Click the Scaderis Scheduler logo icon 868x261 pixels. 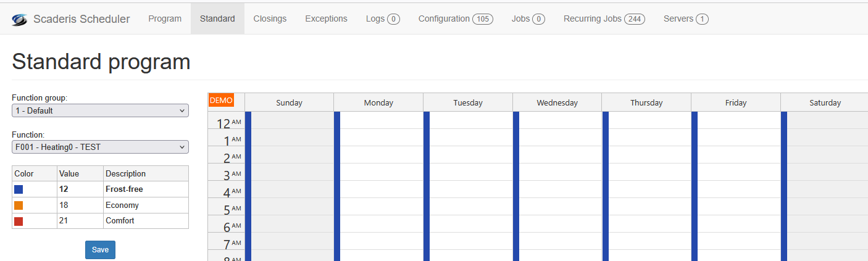[x=20, y=19]
